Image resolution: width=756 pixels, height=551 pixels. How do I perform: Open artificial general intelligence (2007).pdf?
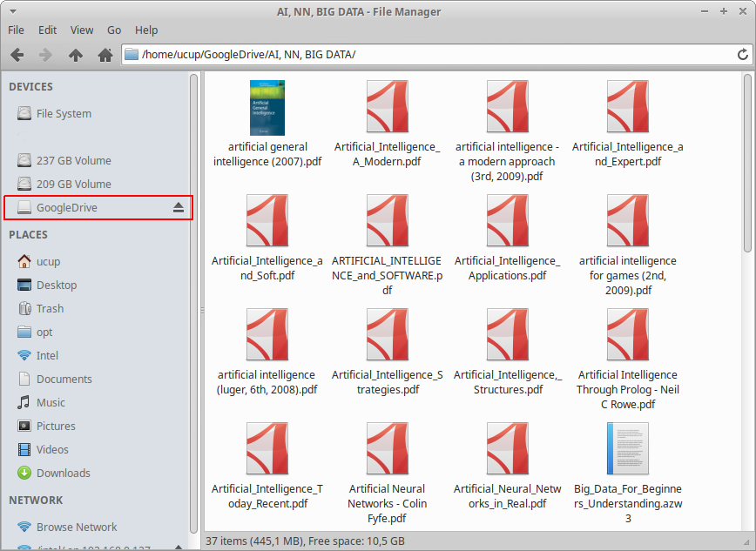(x=267, y=107)
